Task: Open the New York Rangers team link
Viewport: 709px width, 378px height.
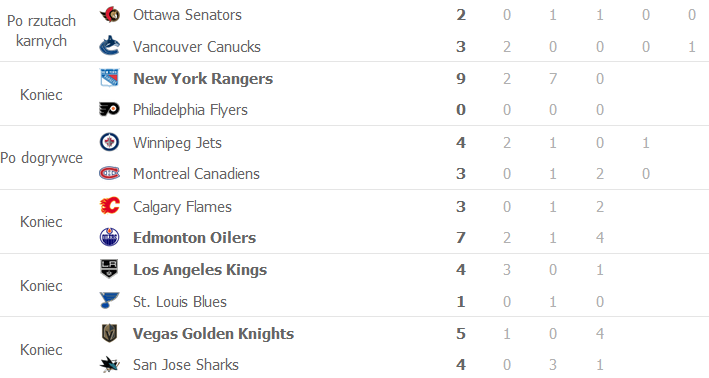Action: coord(203,79)
